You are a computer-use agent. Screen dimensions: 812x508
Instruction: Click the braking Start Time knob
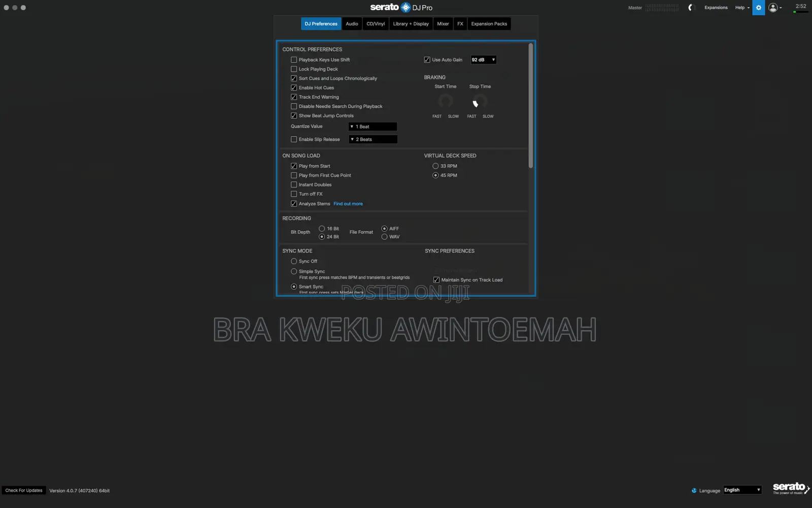pyautogui.click(x=446, y=101)
